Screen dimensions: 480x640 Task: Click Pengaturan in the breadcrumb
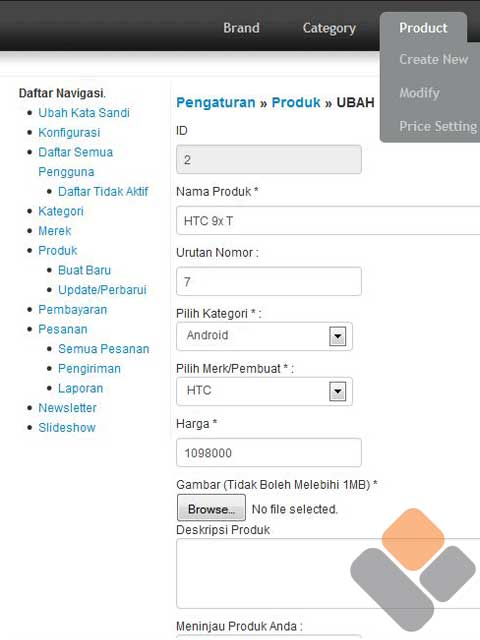[x=216, y=102]
